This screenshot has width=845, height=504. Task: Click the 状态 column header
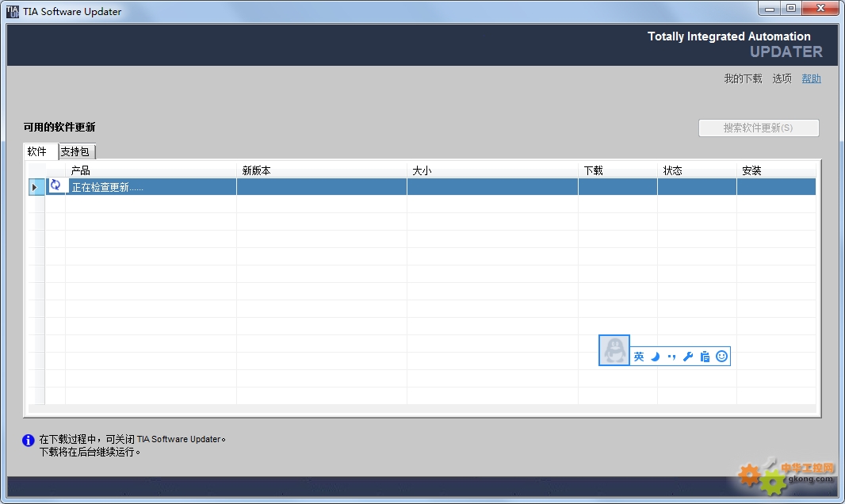pos(697,170)
